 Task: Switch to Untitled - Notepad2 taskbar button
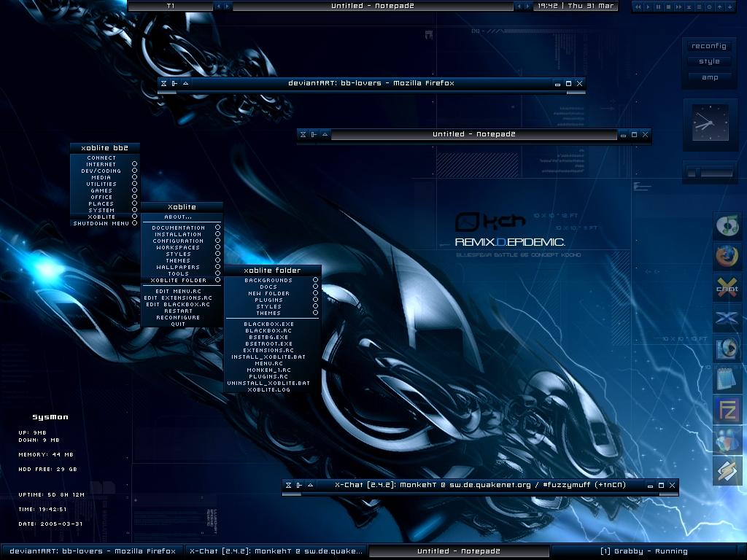(459, 551)
